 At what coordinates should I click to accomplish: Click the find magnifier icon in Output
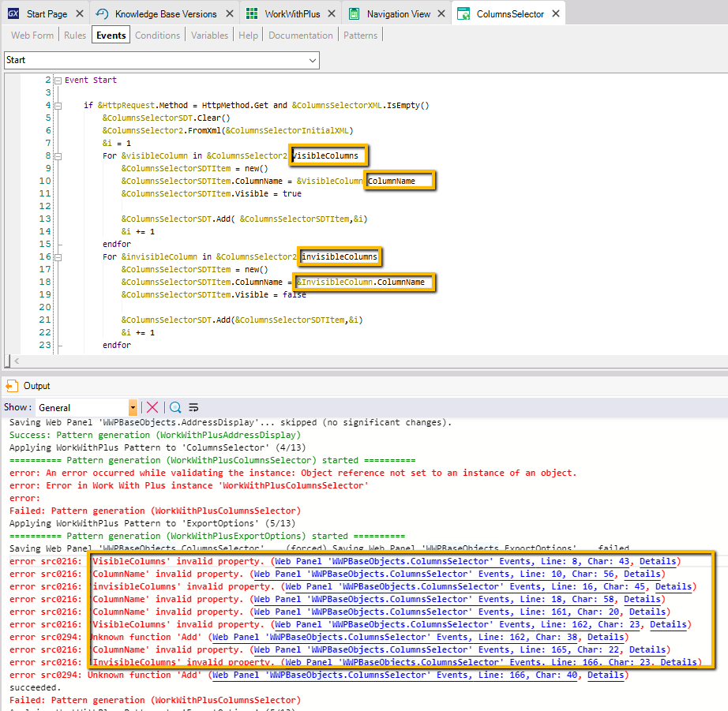tap(175, 407)
